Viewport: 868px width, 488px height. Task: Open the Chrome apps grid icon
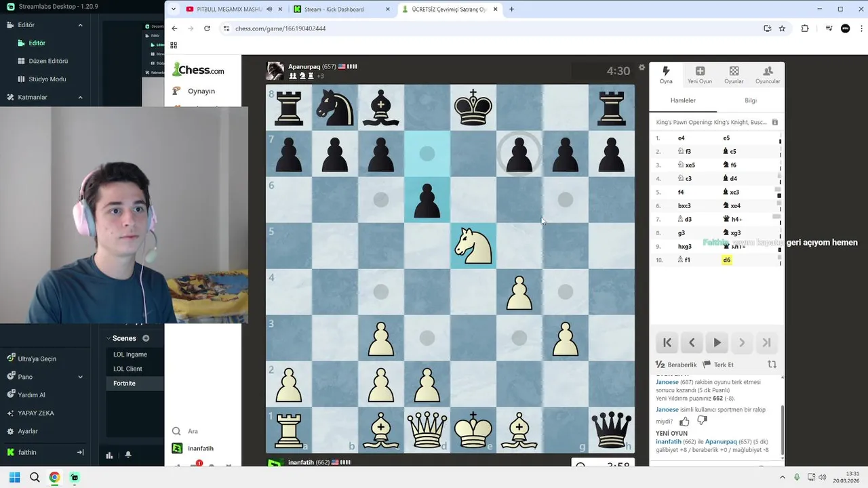point(174,45)
